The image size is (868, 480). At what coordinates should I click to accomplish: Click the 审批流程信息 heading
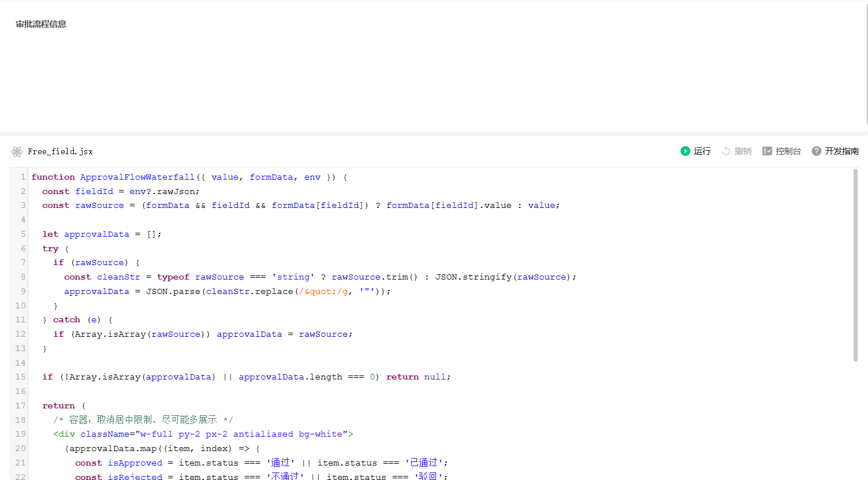pyautogui.click(x=41, y=24)
